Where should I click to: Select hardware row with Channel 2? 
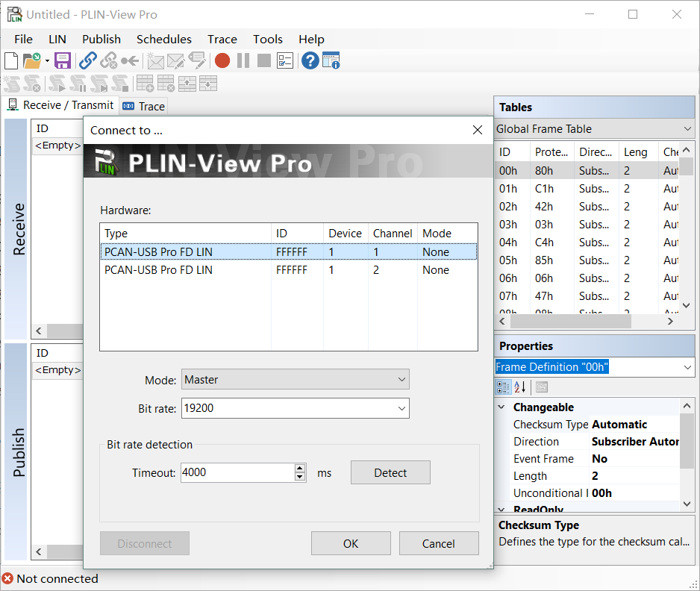coord(289,269)
